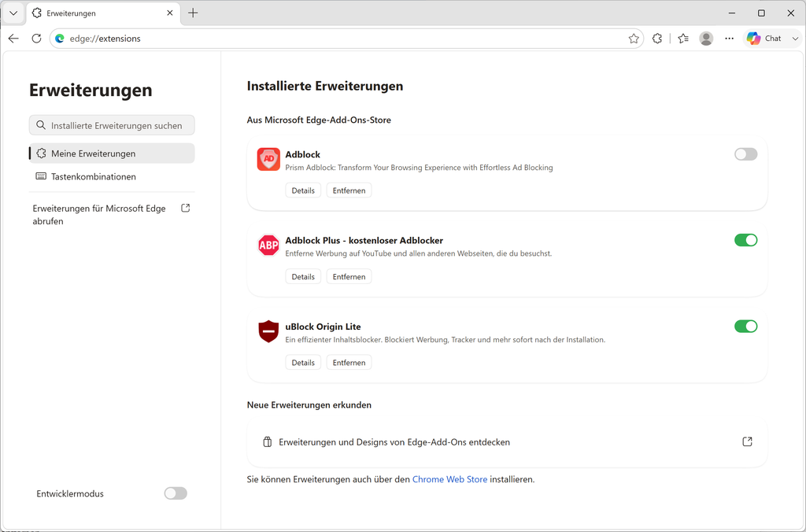Viewport: 806px width, 532px height.
Task: Open the user profile avatar
Action: (706, 39)
